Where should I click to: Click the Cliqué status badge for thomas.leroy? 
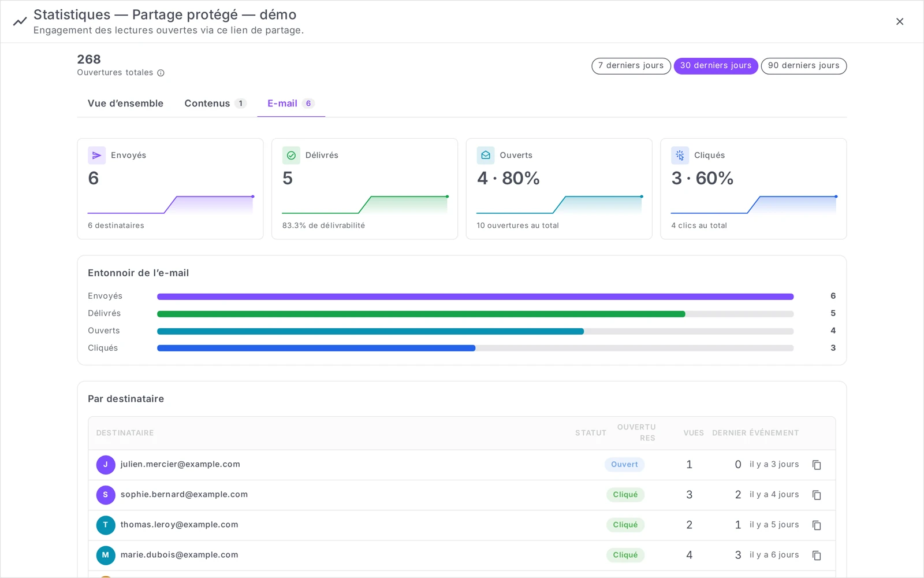tap(625, 525)
